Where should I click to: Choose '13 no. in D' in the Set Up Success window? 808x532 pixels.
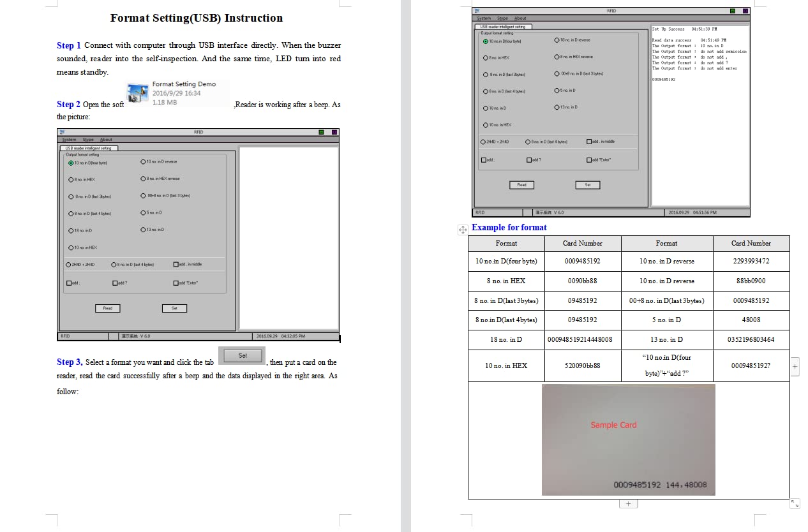[557, 107]
